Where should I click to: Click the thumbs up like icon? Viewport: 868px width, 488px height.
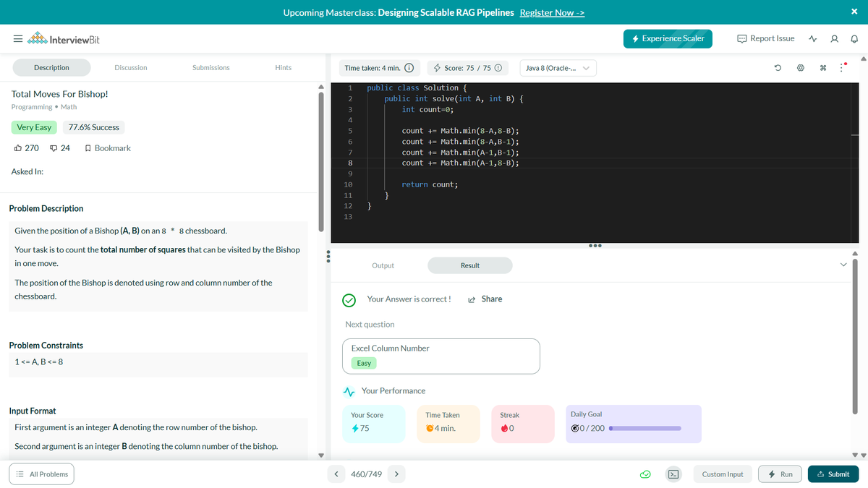click(18, 147)
